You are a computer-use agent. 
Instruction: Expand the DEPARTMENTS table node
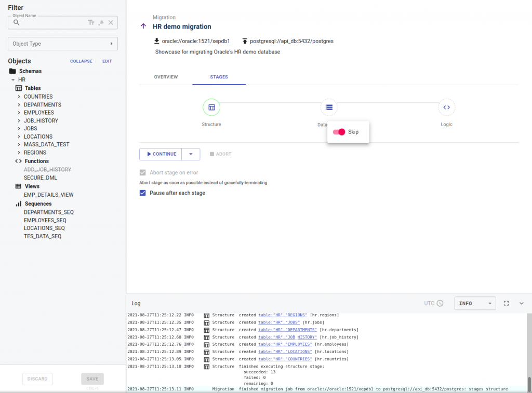tap(19, 105)
